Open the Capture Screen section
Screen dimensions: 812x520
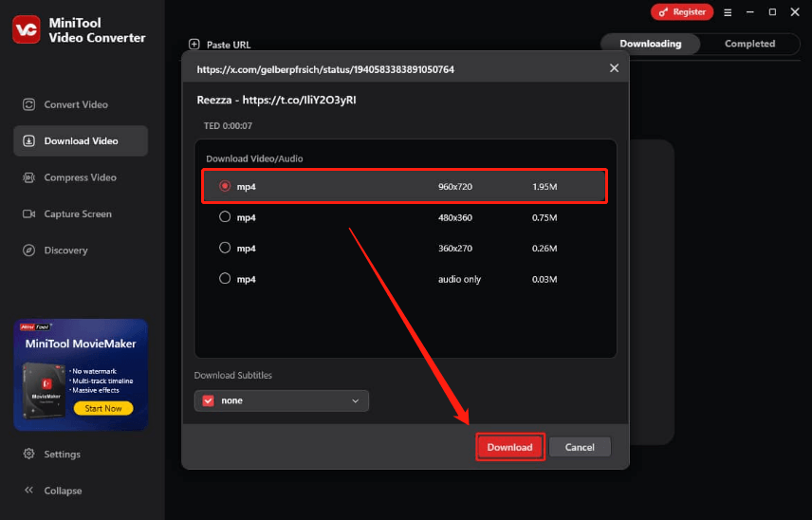click(x=81, y=214)
